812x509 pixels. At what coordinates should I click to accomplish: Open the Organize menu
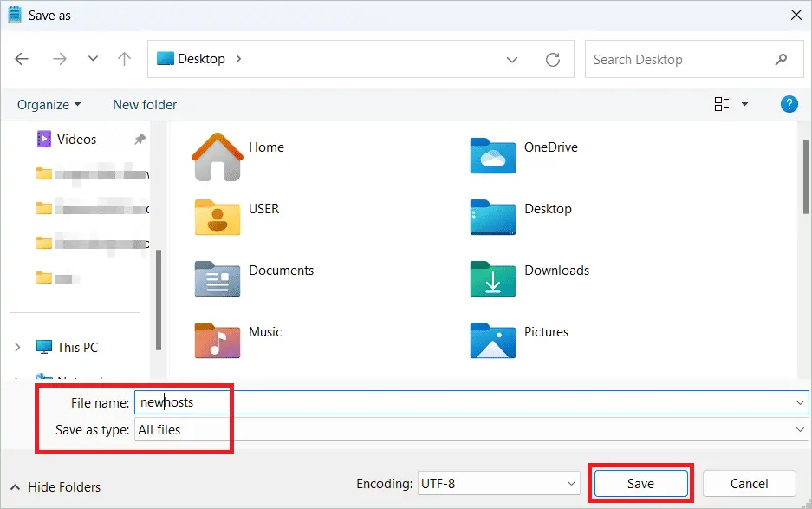point(49,104)
